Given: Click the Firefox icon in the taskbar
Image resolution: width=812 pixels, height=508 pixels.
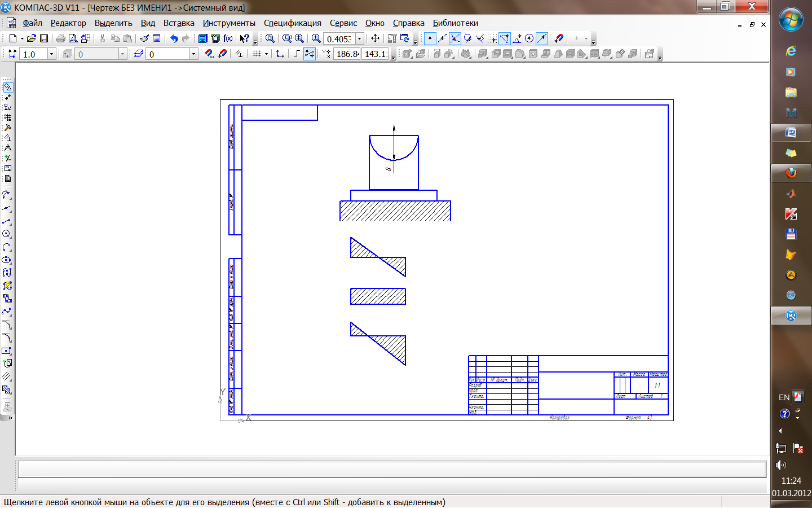Looking at the screenshot, I should click(x=791, y=173).
